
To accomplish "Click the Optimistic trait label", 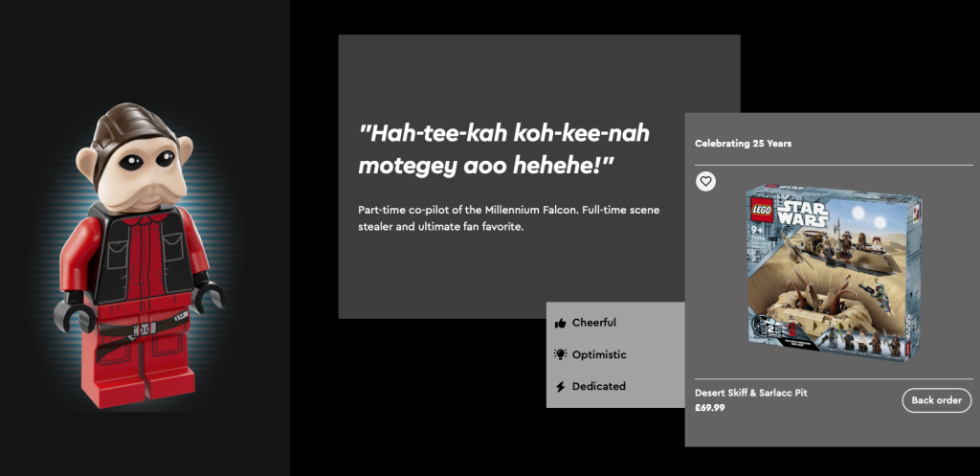I will [x=599, y=354].
